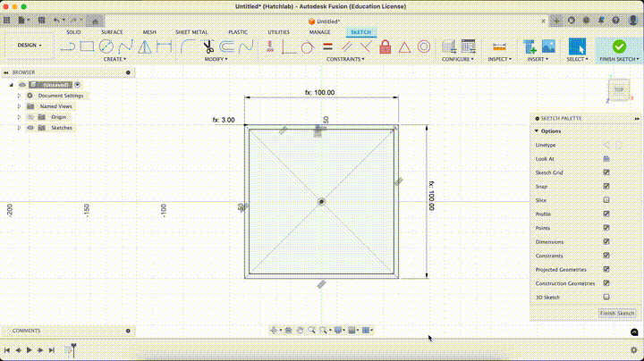
Task: Click the Coincident constraint icon
Action: click(x=289, y=46)
